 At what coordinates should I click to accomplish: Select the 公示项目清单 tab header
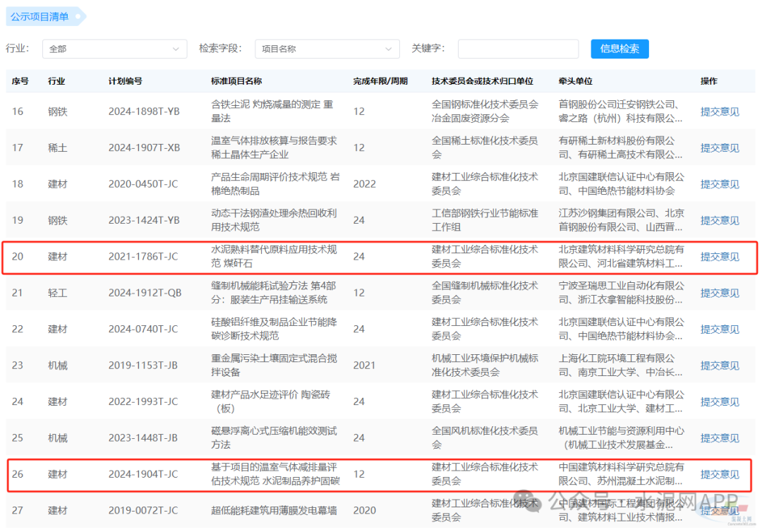41,16
